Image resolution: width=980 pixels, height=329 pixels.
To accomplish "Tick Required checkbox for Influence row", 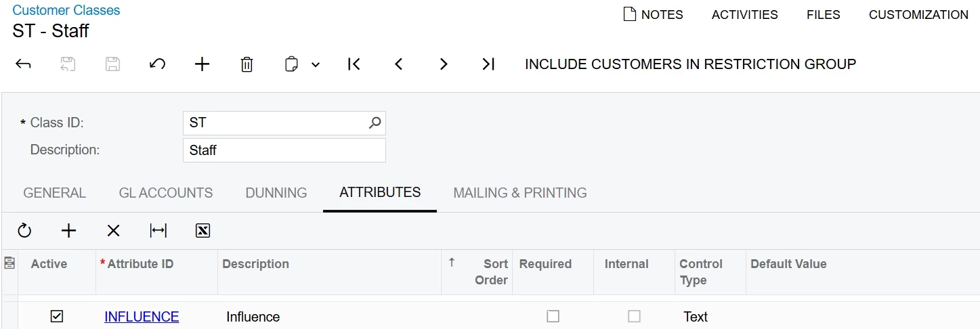I will 553,316.
